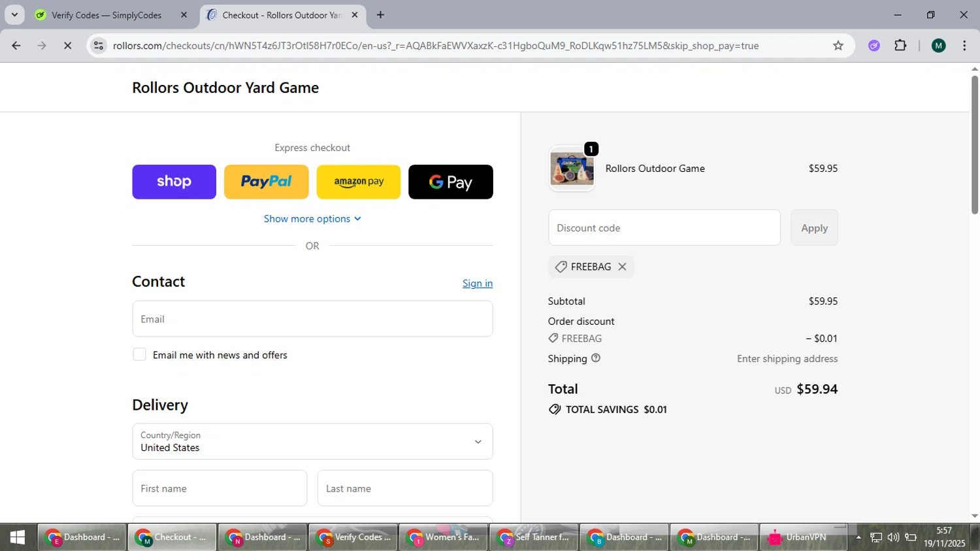Open the tab search dropdown arrow
This screenshot has height=551, width=980.
pyautogui.click(x=14, y=14)
